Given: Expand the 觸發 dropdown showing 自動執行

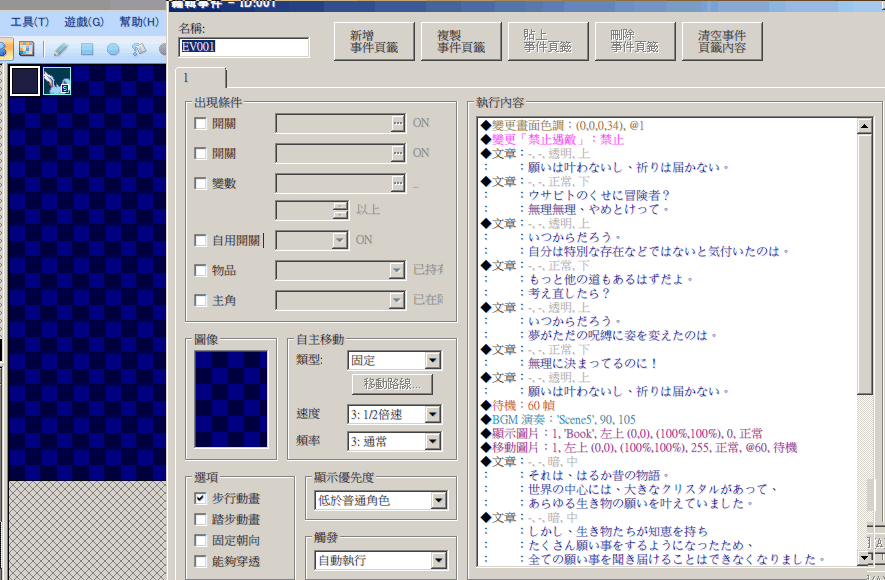Looking at the screenshot, I should 381,560.
